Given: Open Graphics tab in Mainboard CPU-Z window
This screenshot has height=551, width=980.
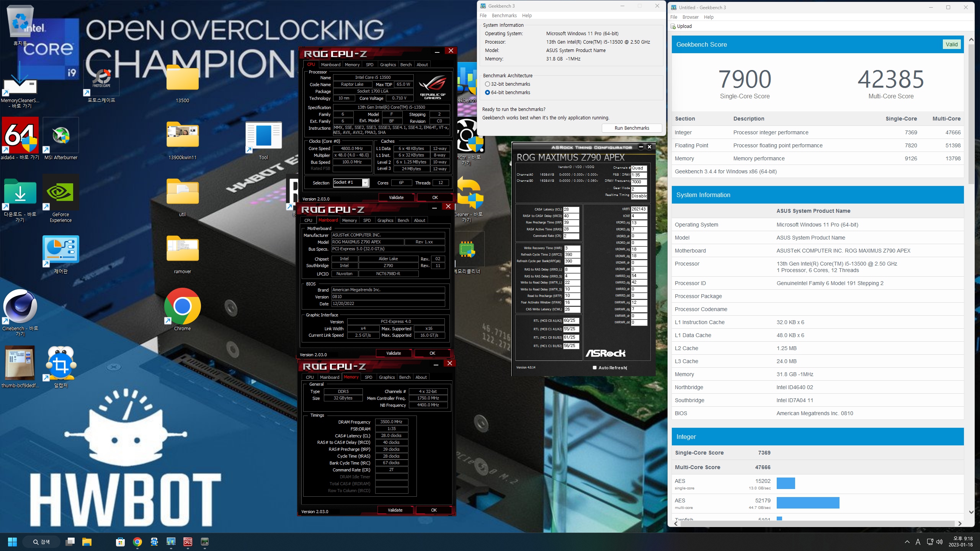Looking at the screenshot, I should (x=385, y=220).
